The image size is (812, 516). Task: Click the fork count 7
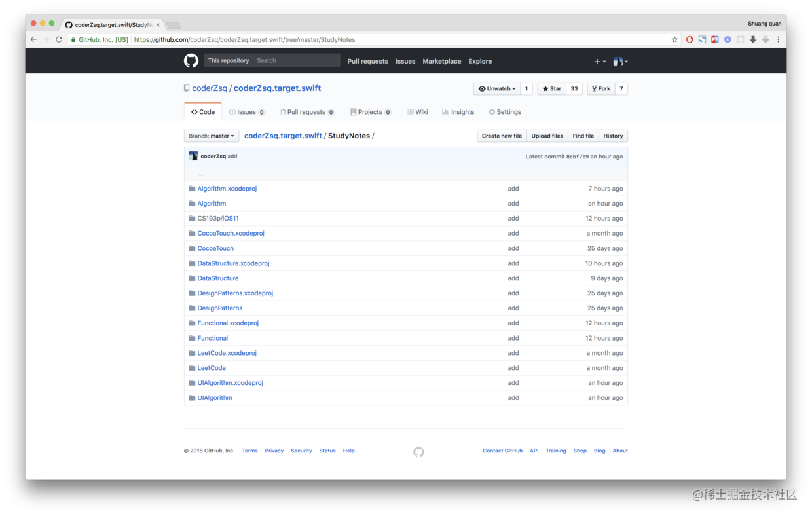(x=621, y=88)
